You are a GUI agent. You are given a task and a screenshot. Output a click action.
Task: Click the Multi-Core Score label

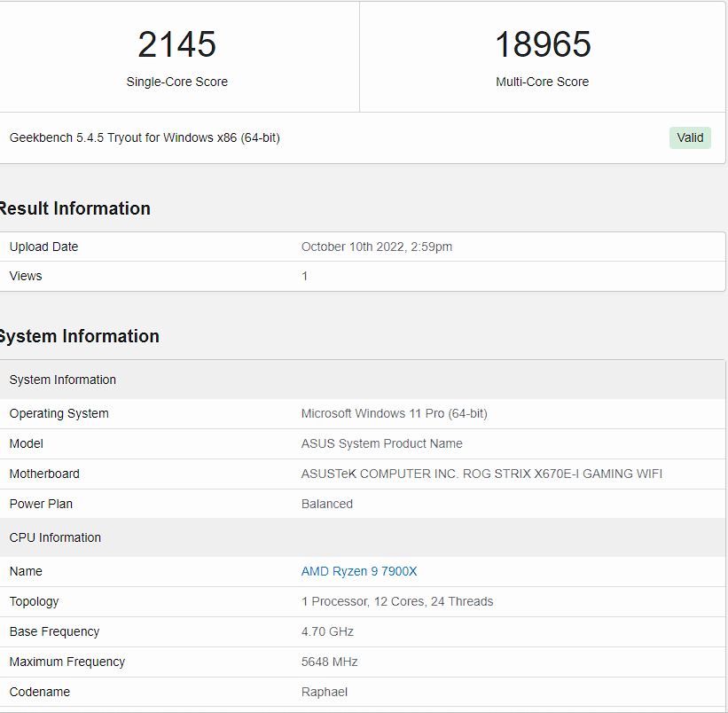543,82
